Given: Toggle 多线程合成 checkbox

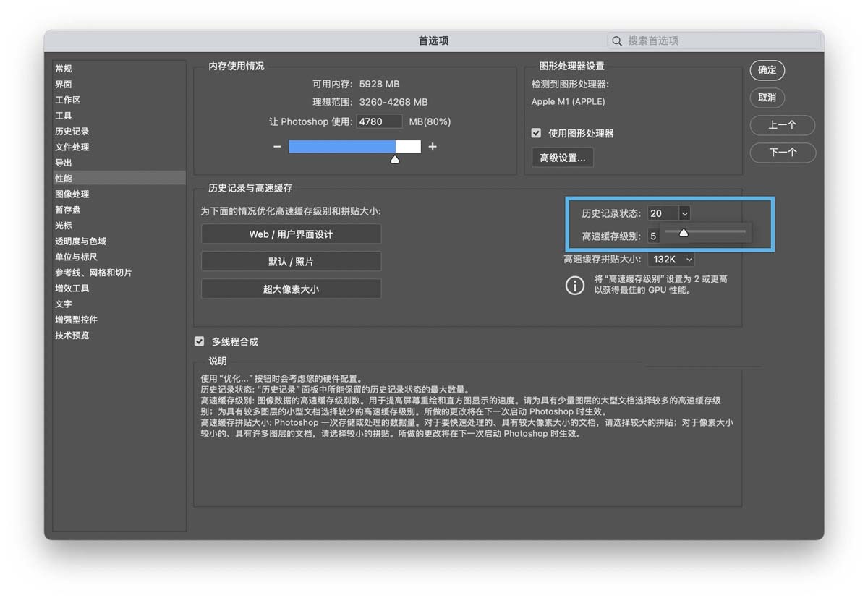Looking at the screenshot, I should coord(199,341).
